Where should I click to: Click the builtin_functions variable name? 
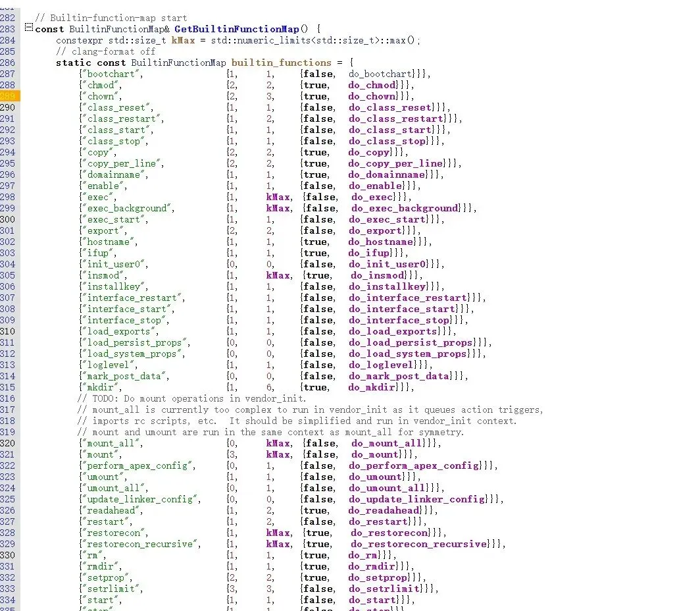click(x=282, y=63)
